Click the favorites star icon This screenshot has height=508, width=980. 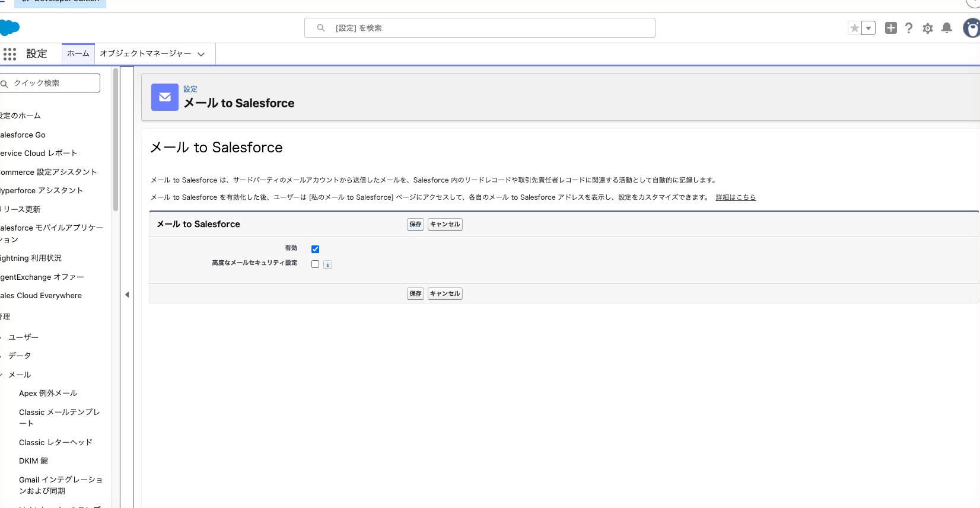coord(854,28)
